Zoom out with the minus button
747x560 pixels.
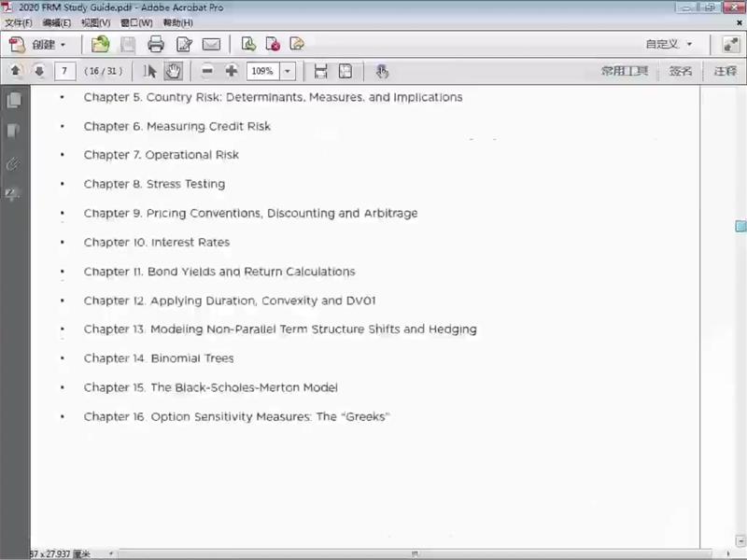pyautogui.click(x=207, y=71)
